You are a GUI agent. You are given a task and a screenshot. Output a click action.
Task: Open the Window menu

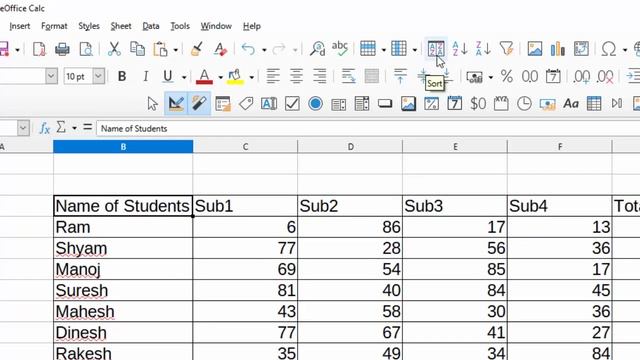tap(216, 26)
